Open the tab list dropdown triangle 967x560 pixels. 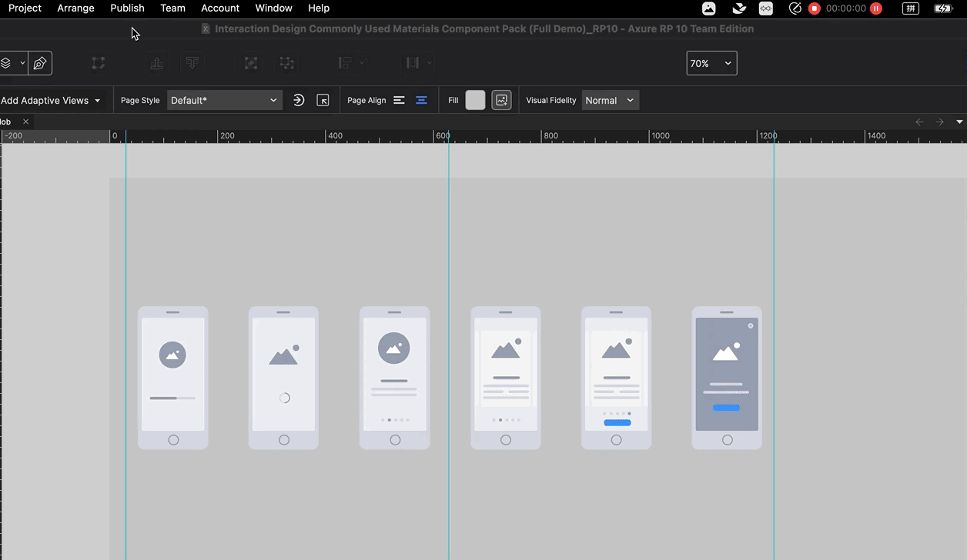pos(959,122)
